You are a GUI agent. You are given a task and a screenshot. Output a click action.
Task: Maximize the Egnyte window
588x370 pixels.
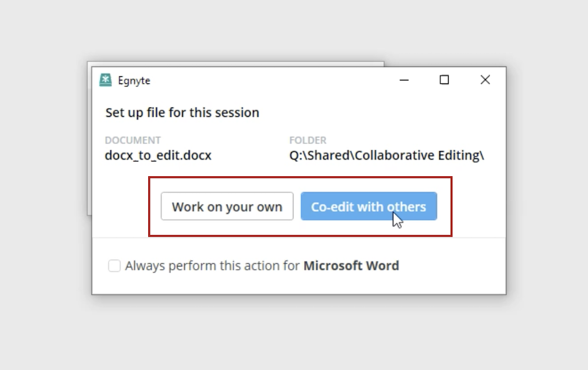coord(444,80)
